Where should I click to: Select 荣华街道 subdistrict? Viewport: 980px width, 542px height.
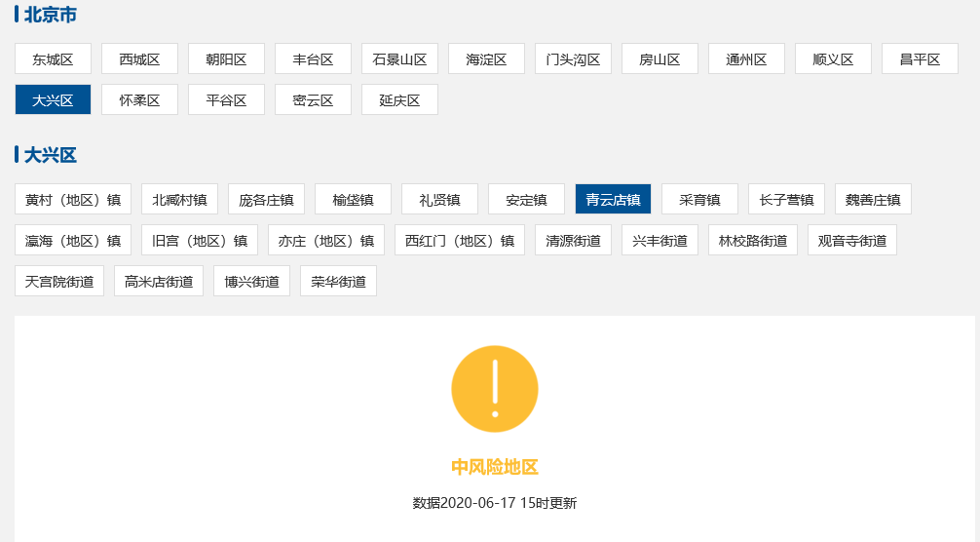(339, 282)
